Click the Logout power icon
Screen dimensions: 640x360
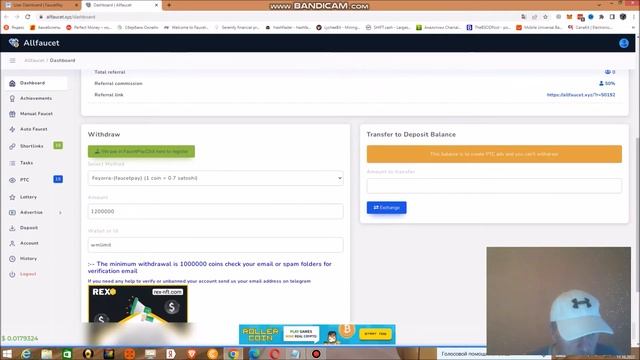click(12, 274)
